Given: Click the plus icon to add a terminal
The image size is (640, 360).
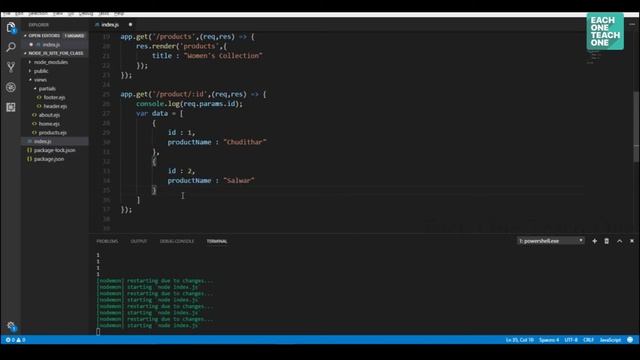Looking at the screenshot, I should click(594, 241).
